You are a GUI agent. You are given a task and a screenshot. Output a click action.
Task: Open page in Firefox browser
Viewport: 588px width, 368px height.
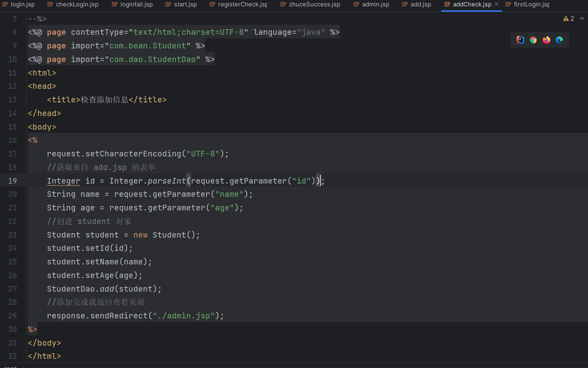546,40
